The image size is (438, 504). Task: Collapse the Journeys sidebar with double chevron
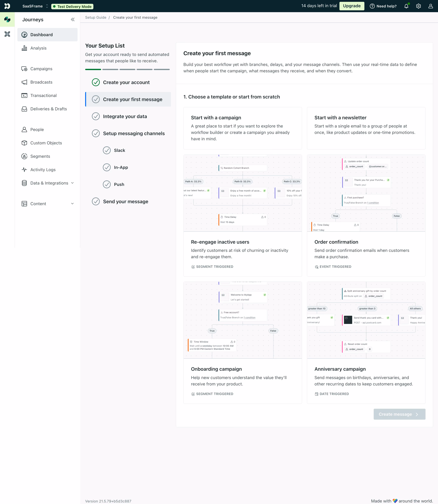tap(73, 20)
